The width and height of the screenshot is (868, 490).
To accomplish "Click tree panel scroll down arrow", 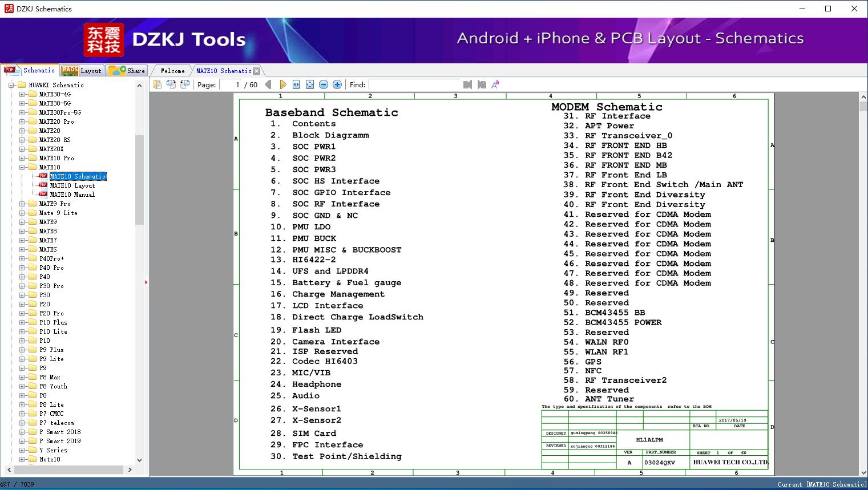I will point(139,460).
